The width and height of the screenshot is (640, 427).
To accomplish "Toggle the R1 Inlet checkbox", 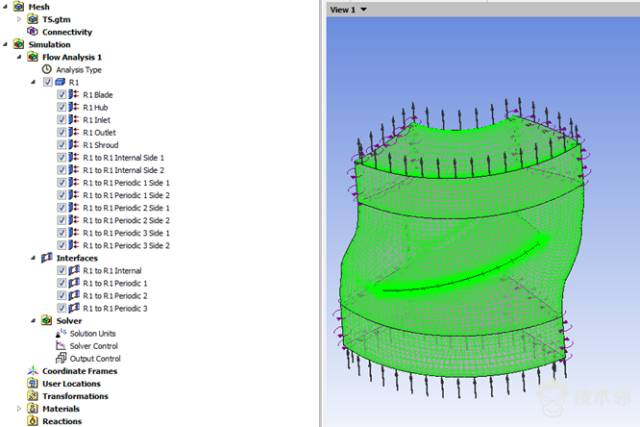I will (x=62, y=120).
